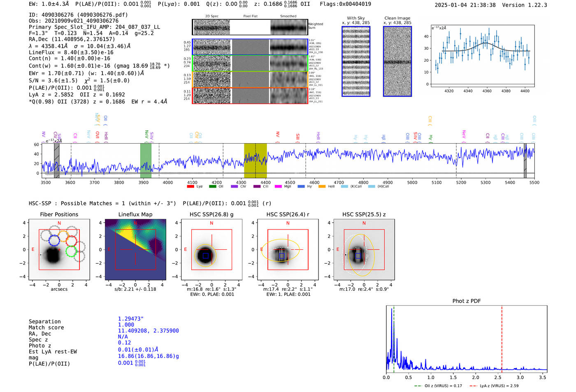Click the With Sky fiber image

(356, 61)
